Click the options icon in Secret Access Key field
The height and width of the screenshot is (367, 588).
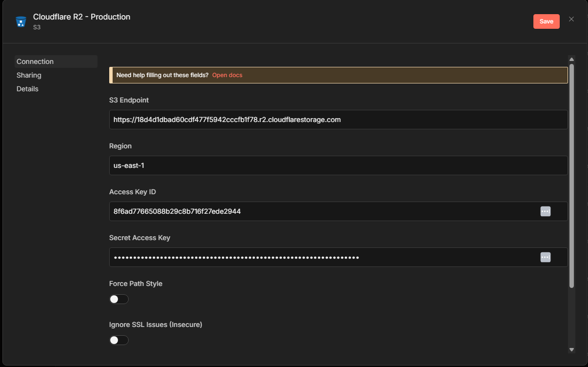(x=545, y=257)
